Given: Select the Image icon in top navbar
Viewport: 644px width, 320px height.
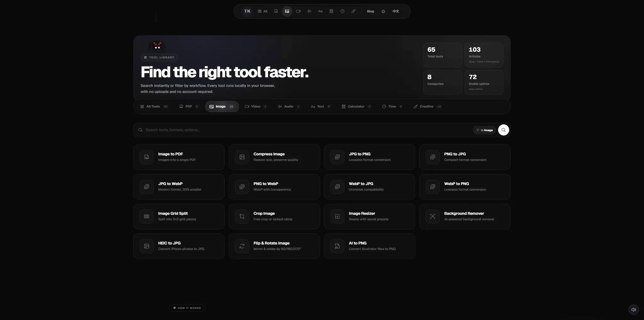Looking at the screenshot, I should coord(287,11).
